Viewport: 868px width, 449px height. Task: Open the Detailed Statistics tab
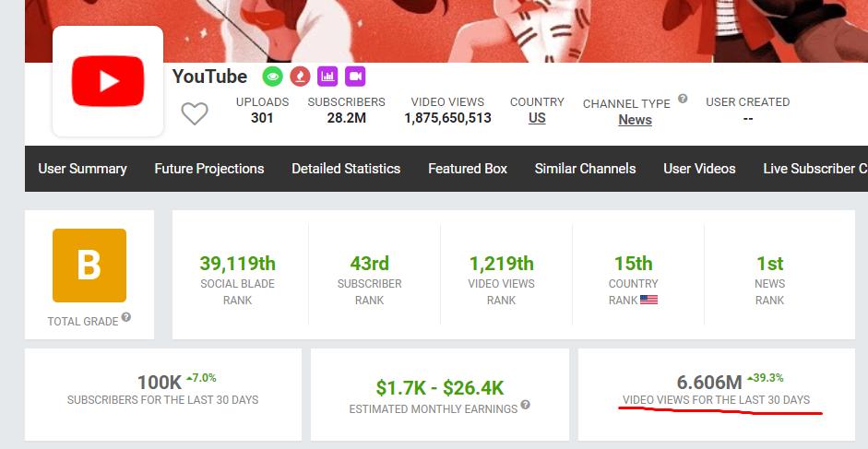point(346,169)
